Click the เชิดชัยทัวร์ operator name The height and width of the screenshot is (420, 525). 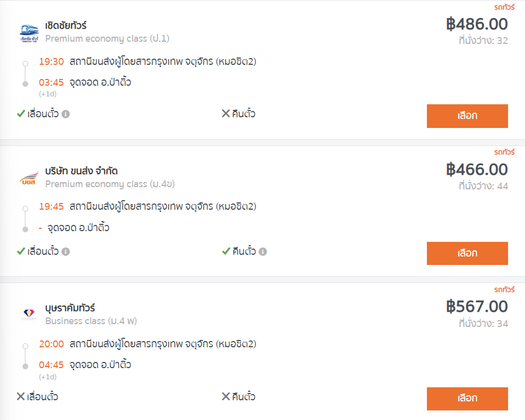click(66, 25)
